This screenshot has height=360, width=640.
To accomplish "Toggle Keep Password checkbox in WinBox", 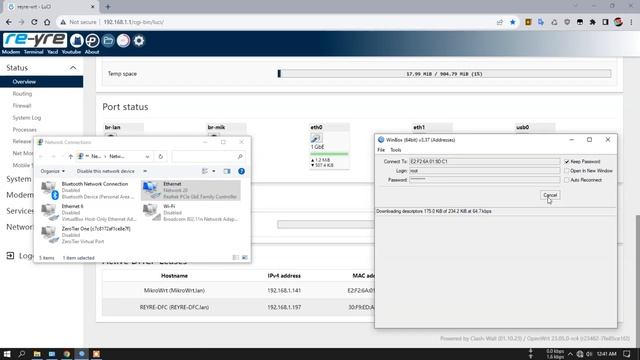I will point(567,162).
